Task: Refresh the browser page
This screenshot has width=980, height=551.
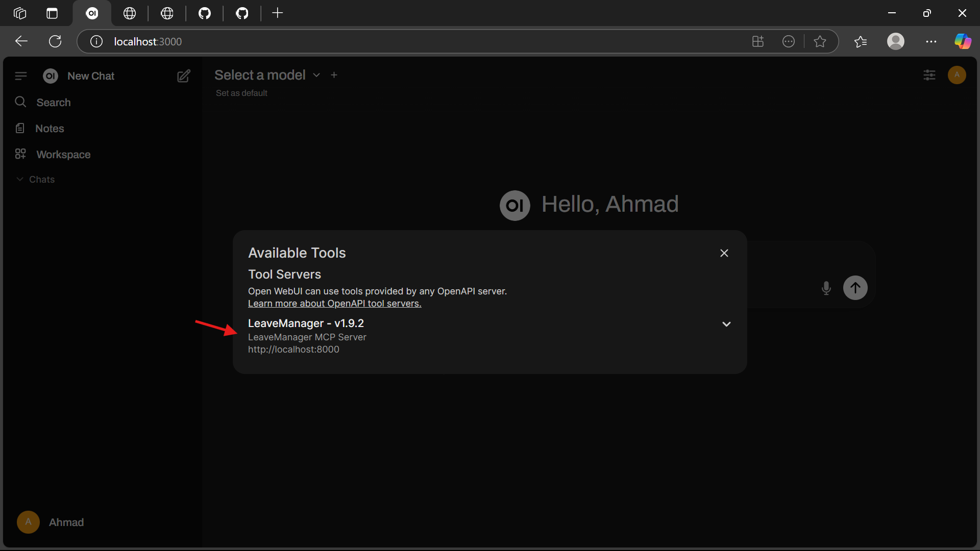Action: [x=55, y=41]
